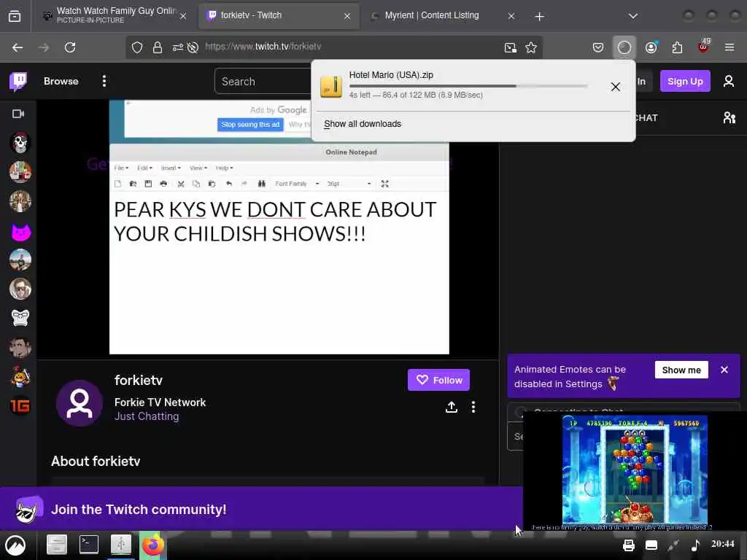747x560 pixels.
Task: Go back with the browser back arrow
Action: coord(18,47)
